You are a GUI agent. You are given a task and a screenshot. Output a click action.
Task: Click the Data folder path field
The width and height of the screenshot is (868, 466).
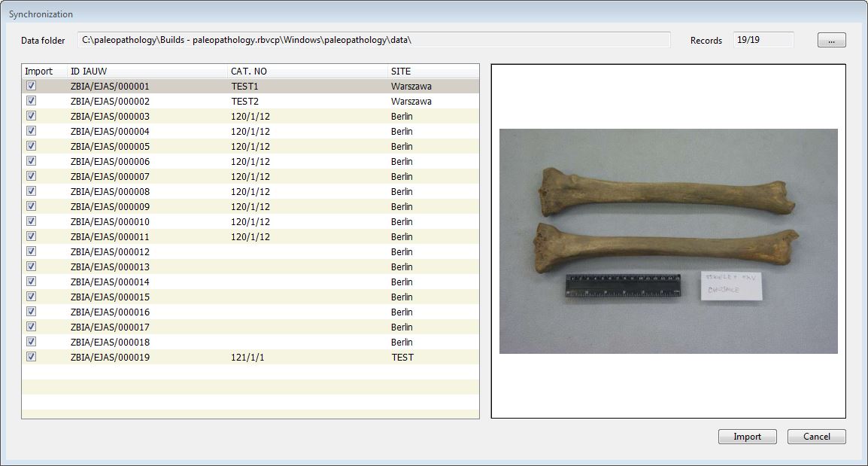pyautogui.click(x=373, y=40)
